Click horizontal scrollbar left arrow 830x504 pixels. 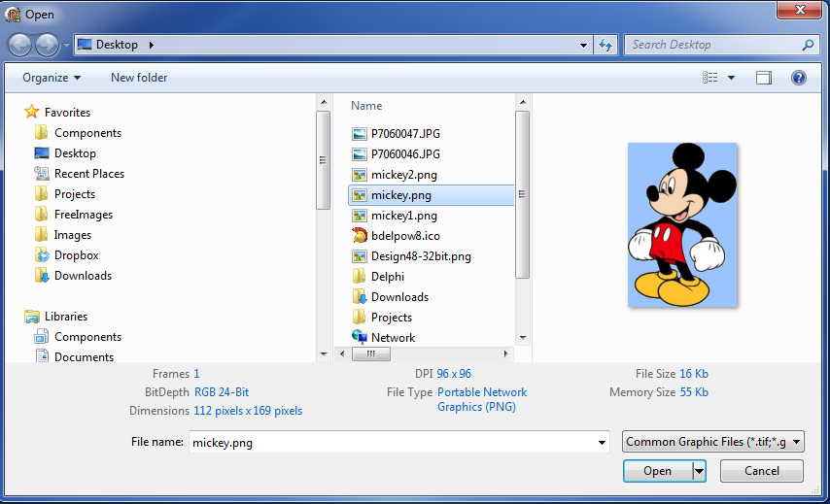click(x=342, y=353)
